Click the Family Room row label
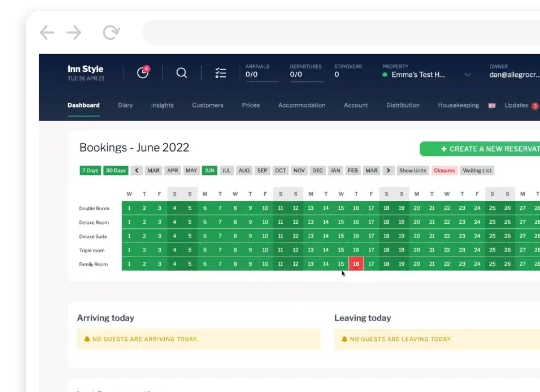This screenshot has height=392, width=540. tap(93, 264)
